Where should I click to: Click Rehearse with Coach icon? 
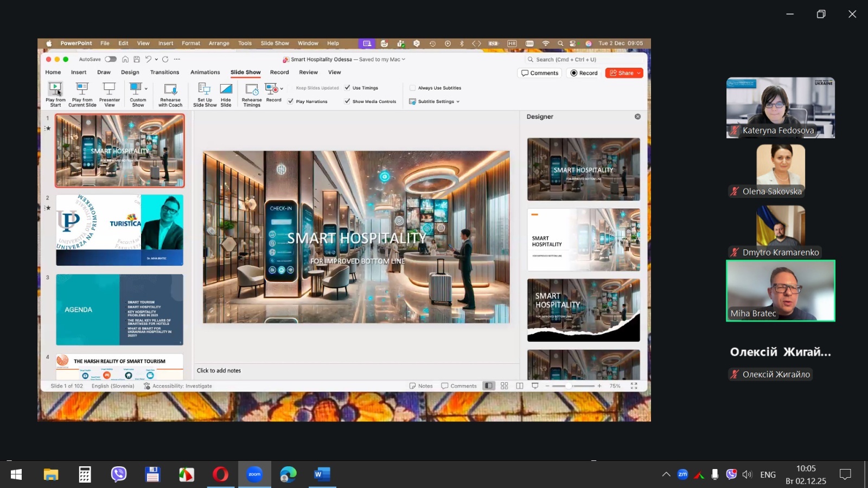(170, 89)
